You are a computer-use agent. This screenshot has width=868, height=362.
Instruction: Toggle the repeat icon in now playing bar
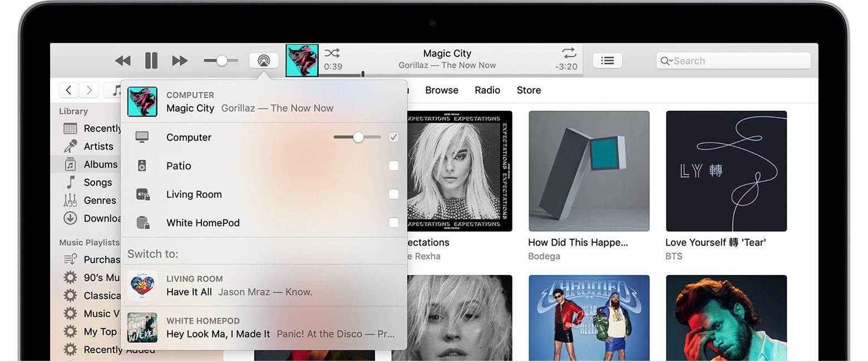(569, 53)
